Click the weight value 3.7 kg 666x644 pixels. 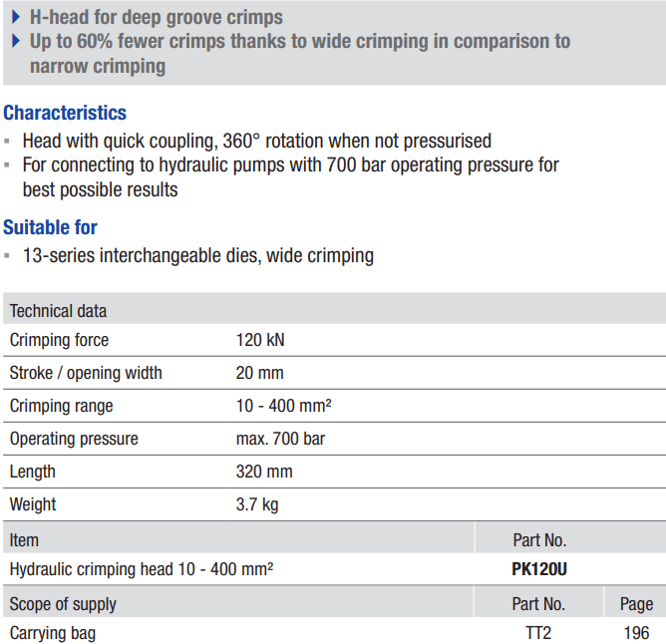[x=257, y=504]
